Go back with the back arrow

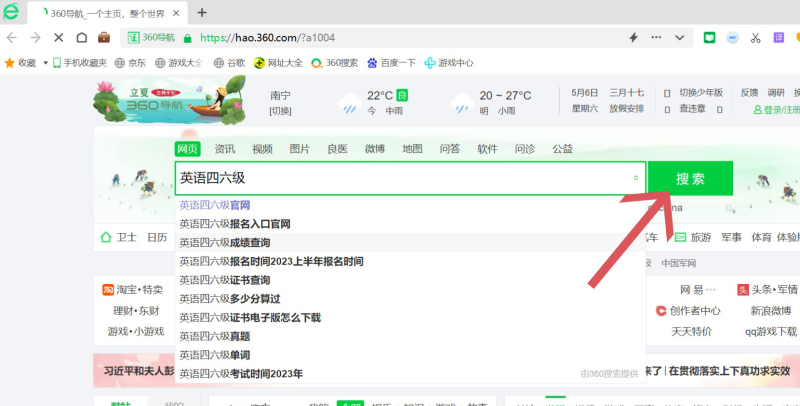coord(12,38)
